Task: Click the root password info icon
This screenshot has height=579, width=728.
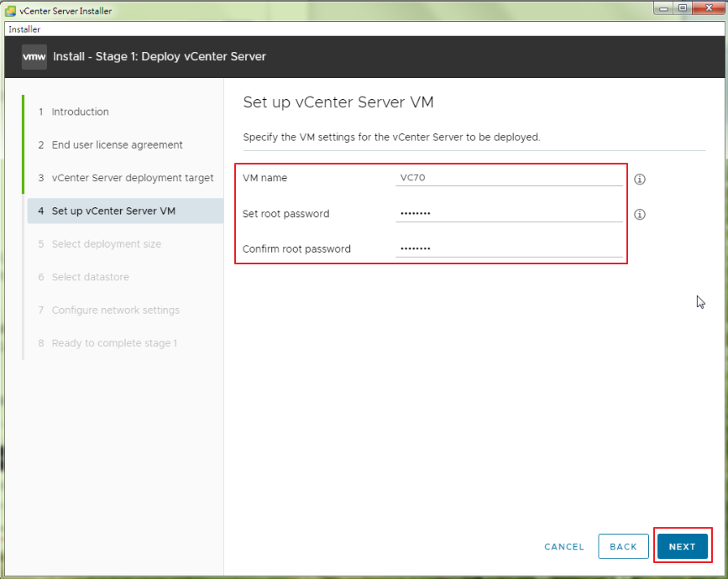Action: [x=639, y=214]
